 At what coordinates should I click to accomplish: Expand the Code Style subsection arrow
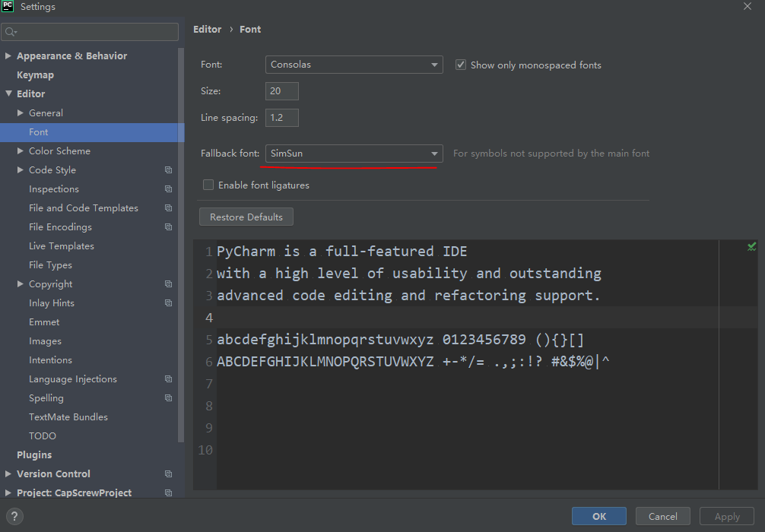coord(21,169)
